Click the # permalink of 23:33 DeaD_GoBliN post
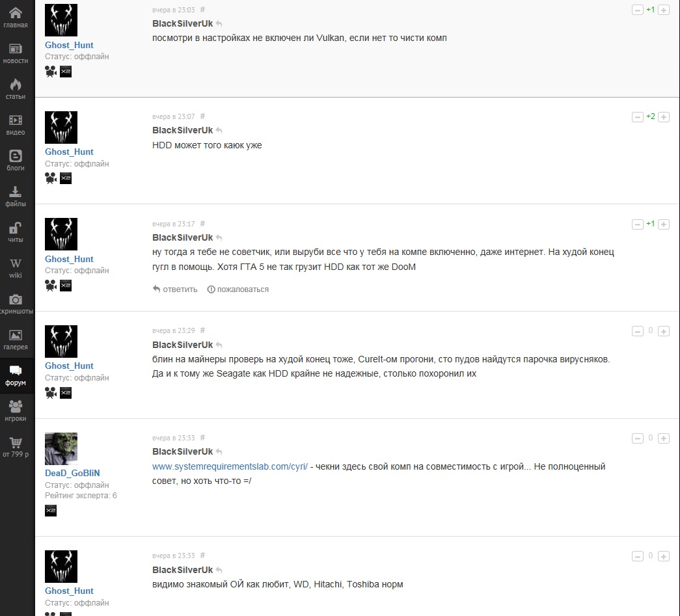This screenshot has width=680, height=616. click(202, 437)
